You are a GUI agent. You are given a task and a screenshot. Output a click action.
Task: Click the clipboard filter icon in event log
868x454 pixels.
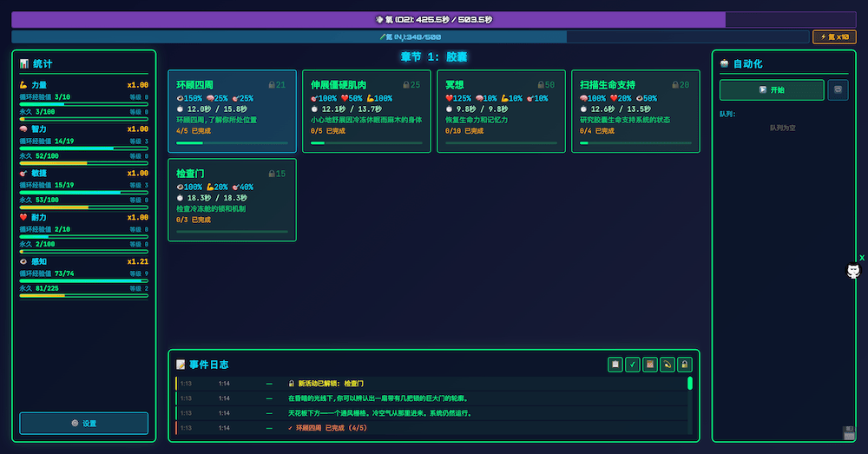(615, 365)
